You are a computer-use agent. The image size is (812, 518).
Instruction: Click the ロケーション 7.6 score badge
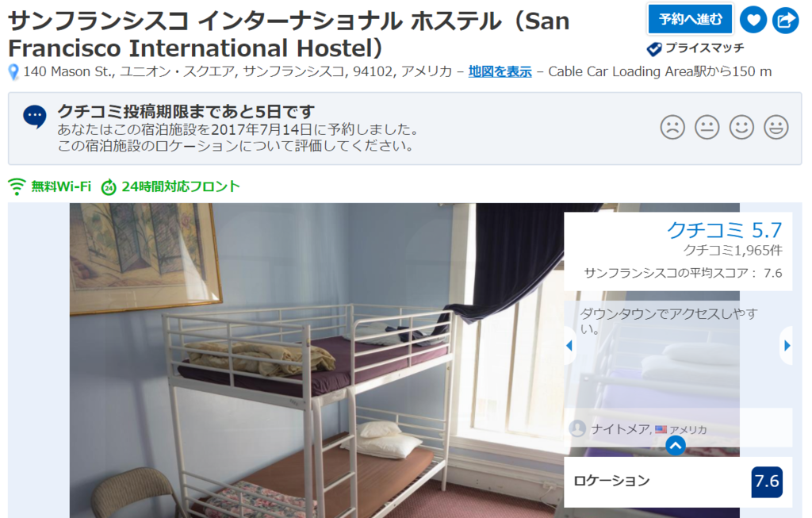point(767,482)
